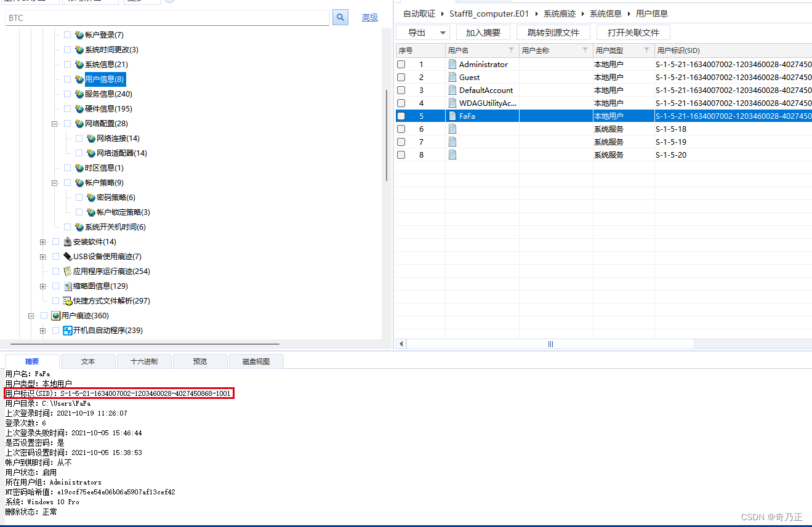The image size is (812, 527).
Task: Open the 用户类型 column filter
Action: pyautogui.click(x=646, y=50)
